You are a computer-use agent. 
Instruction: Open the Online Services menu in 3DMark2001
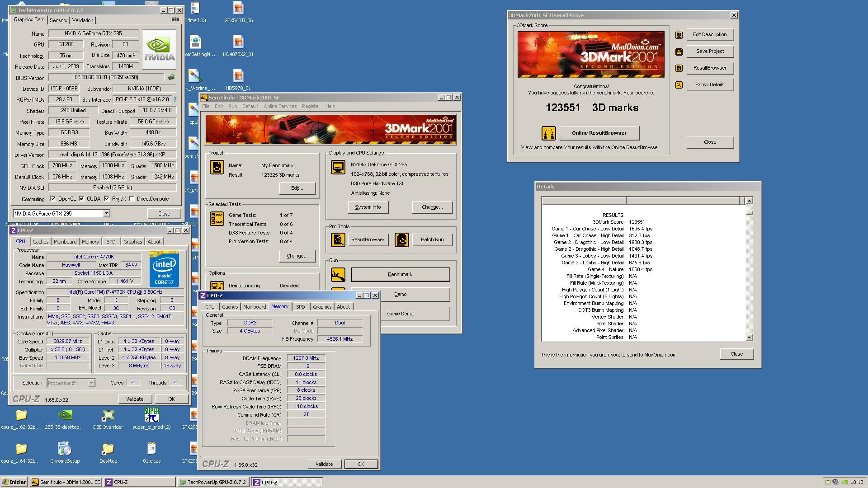[x=280, y=107]
